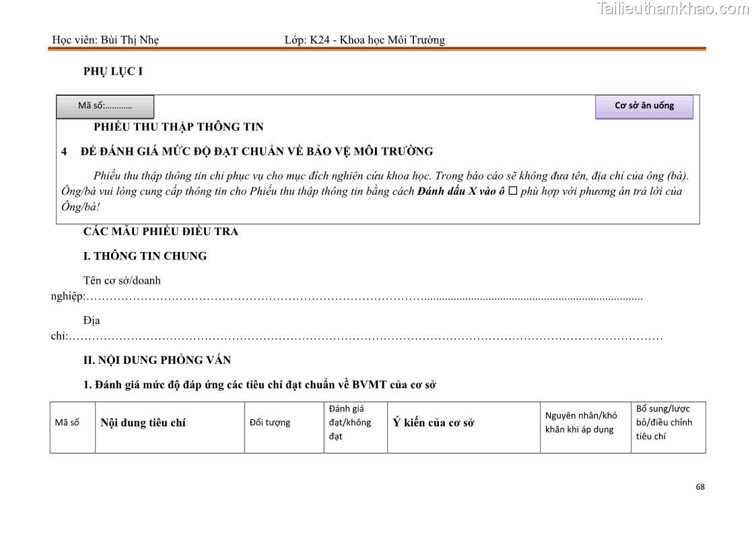Click the "I. THÔNG TIN CHUNG" section heading
Image resolution: width=756 pixels, height=535 pixels.
click(145, 256)
